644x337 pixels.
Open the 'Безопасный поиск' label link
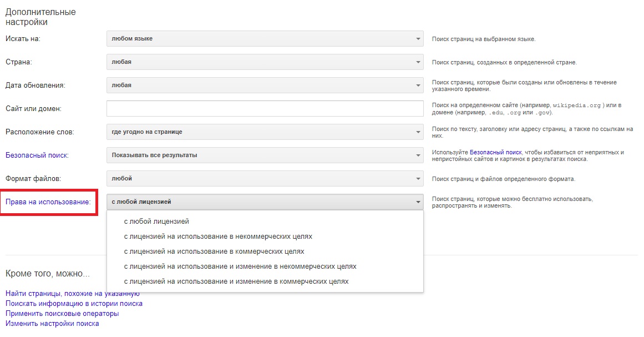pyautogui.click(x=37, y=155)
